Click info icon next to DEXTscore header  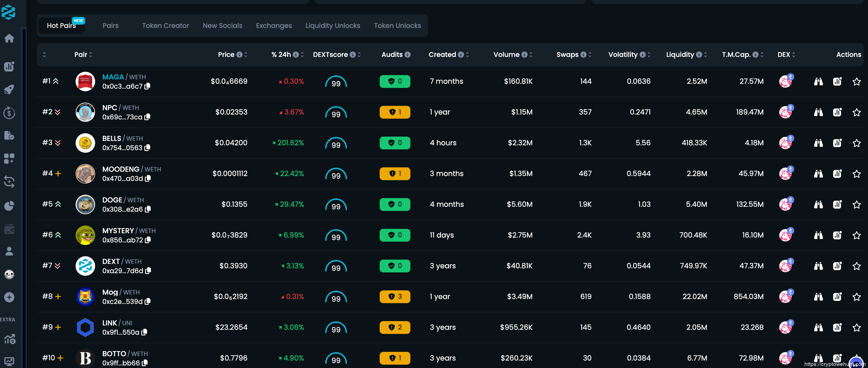coord(352,55)
